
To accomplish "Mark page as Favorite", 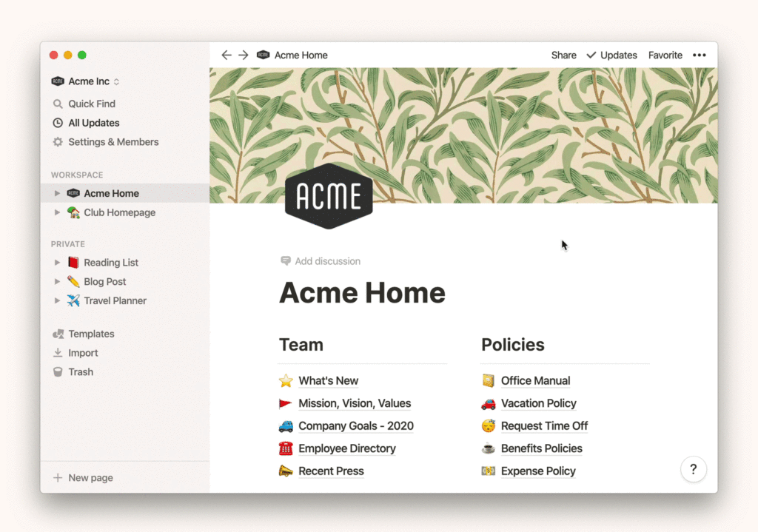I will point(665,55).
